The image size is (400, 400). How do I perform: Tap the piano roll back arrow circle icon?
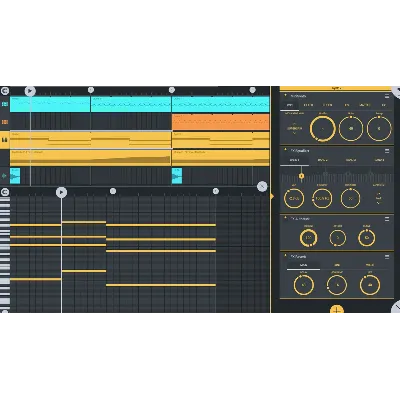tap(5, 192)
